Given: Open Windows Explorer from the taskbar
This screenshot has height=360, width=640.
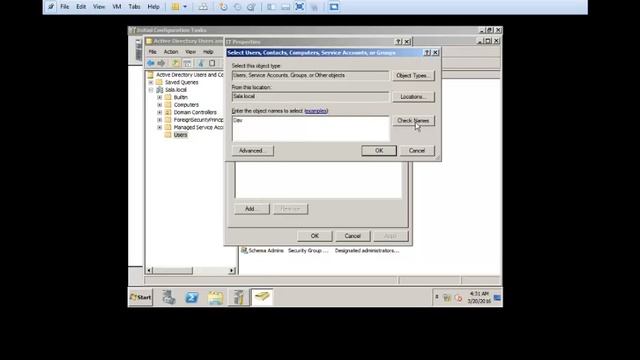Looking at the screenshot, I should pyautogui.click(x=215, y=298).
